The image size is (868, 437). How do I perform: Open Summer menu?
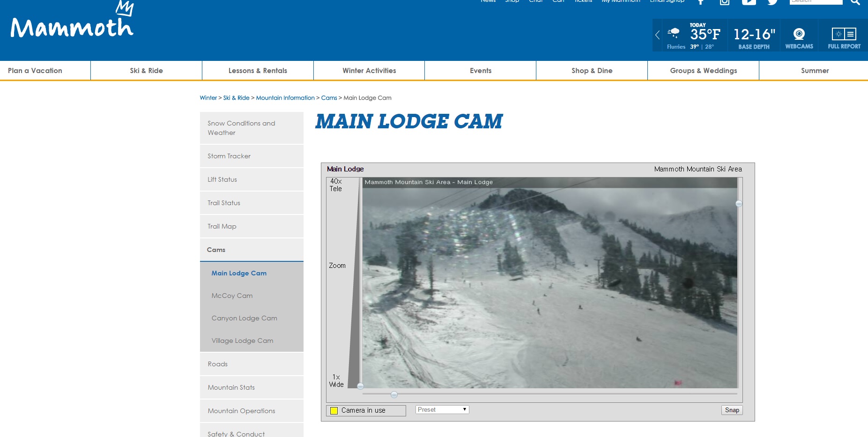coord(815,71)
